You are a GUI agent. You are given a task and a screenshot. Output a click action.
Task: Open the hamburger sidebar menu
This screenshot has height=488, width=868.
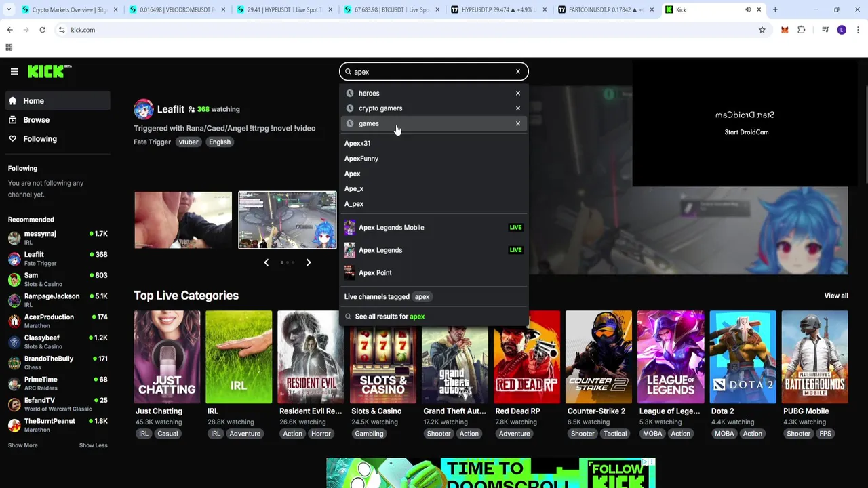pyautogui.click(x=14, y=71)
